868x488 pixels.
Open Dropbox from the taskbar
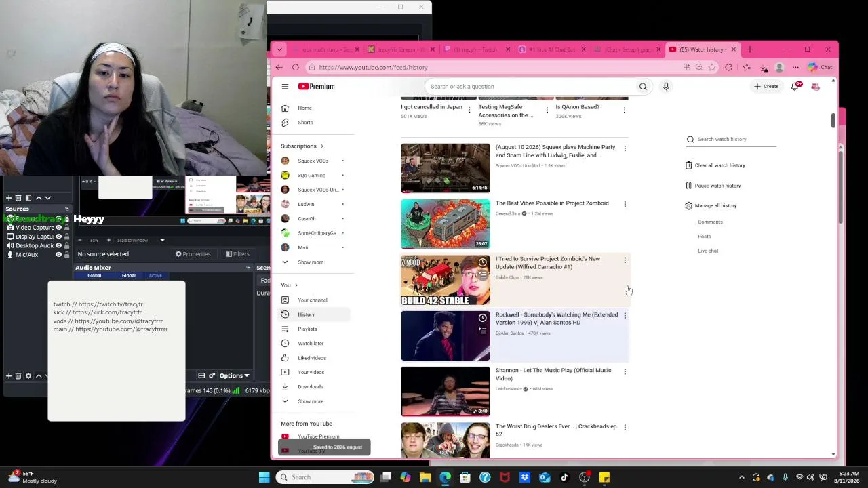524,477
